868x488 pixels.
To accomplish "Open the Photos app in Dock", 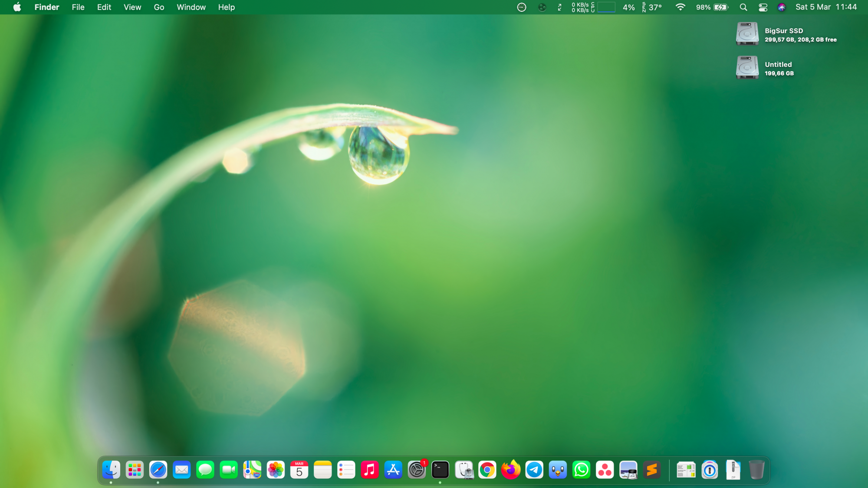I will click(x=276, y=470).
